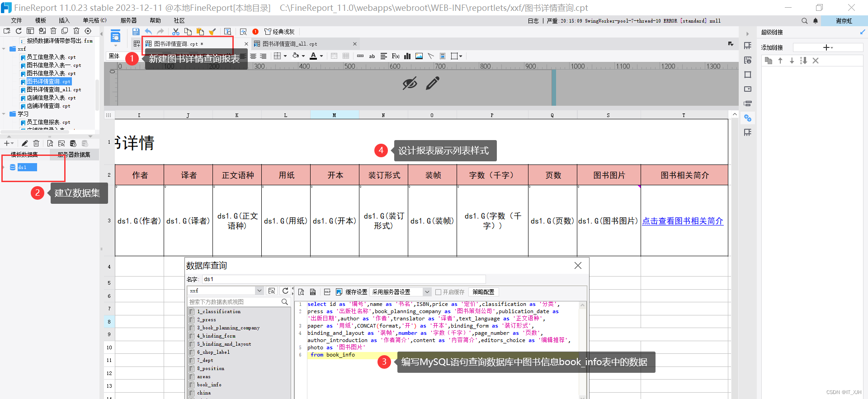Select column header M

coord(335,115)
